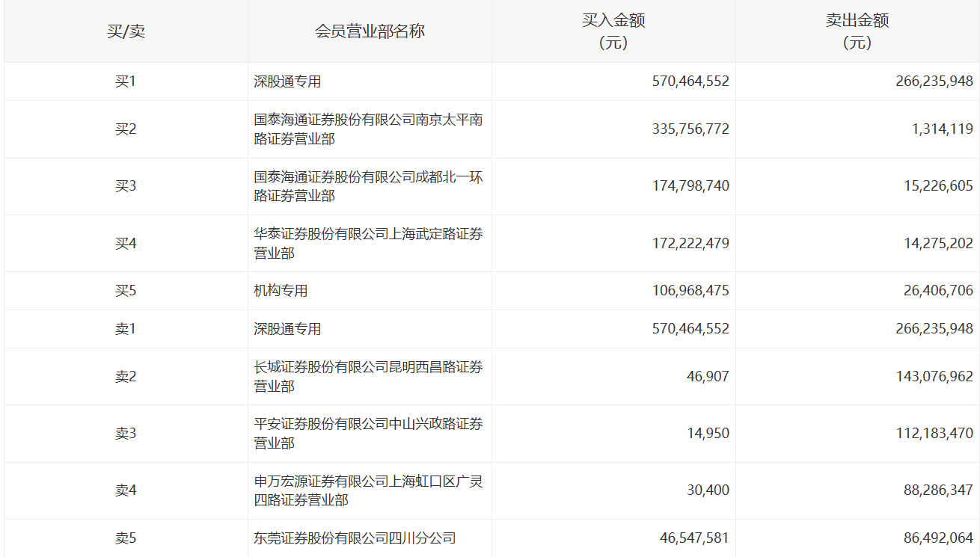Screen dimensions: 980x557
Task: Click 平安证券 中山兴政路证券营业部 name
Action: [x=368, y=434]
